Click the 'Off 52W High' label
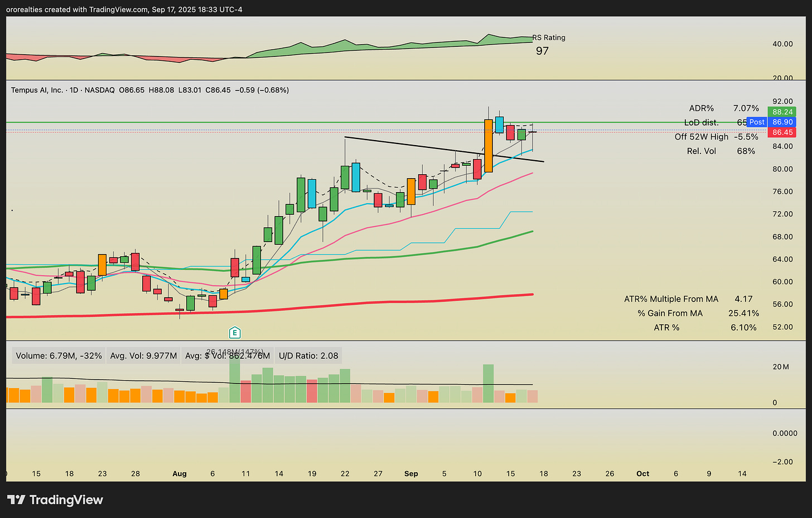 pyautogui.click(x=702, y=137)
